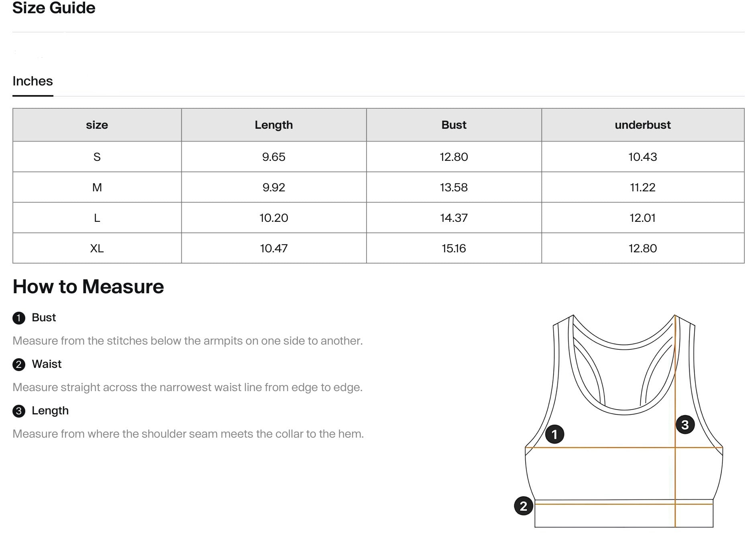The height and width of the screenshot is (556, 756).
Task: Click the number 3 bullet beside Length
Action: tap(19, 411)
